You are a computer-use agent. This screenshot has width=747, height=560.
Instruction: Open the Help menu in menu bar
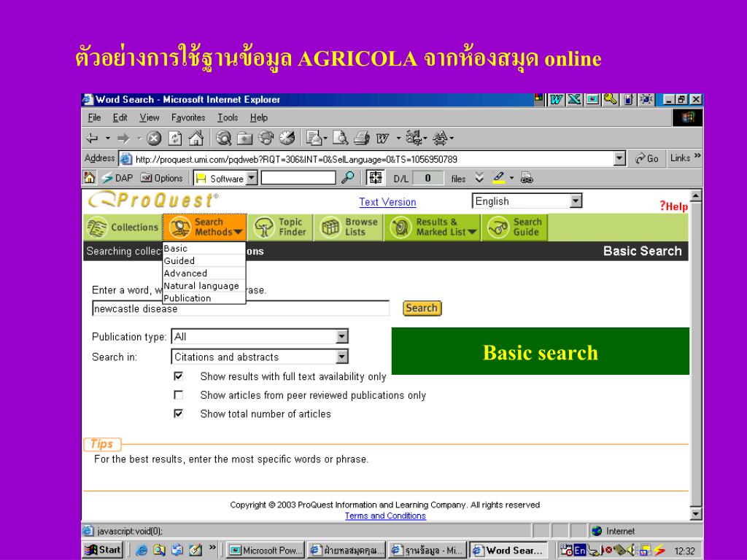(259, 117)
